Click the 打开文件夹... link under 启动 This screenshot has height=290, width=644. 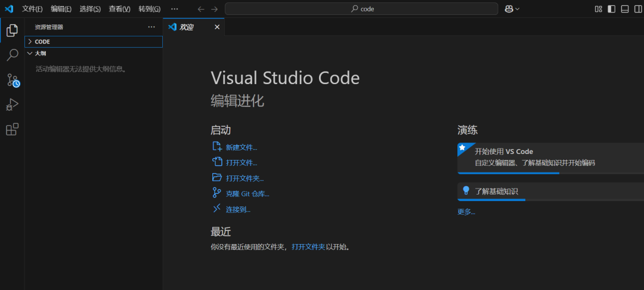click(245, 178)
